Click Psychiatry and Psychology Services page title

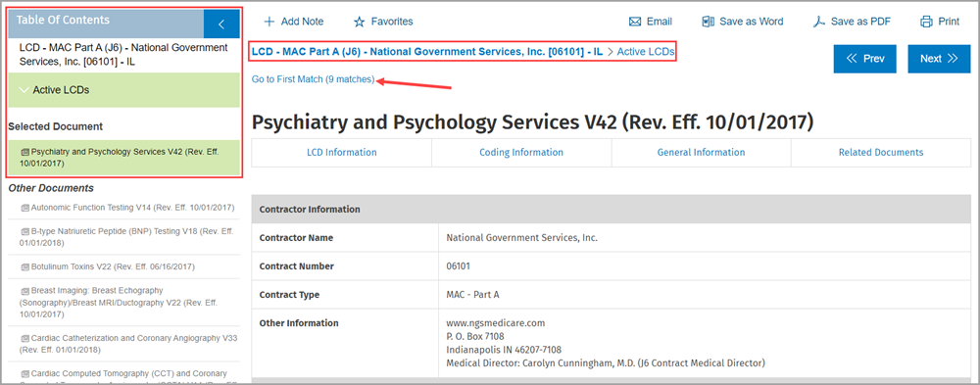(532, 122)
